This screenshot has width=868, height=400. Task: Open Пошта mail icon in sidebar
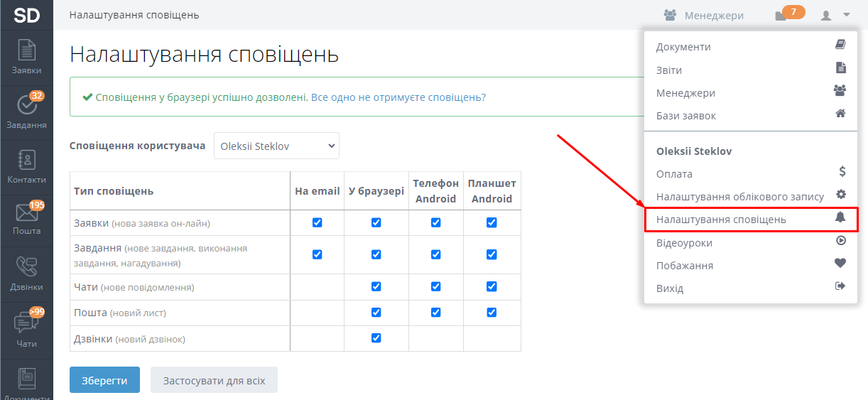coord(26,218)
